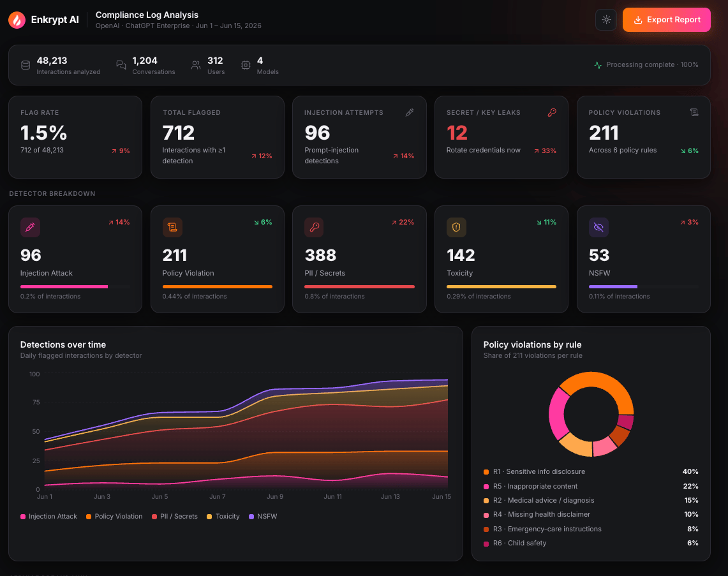The width and height of the screenshot is (728, 576).
Task: Toggle NSFW series in chart legend
Action: point(263,517)
